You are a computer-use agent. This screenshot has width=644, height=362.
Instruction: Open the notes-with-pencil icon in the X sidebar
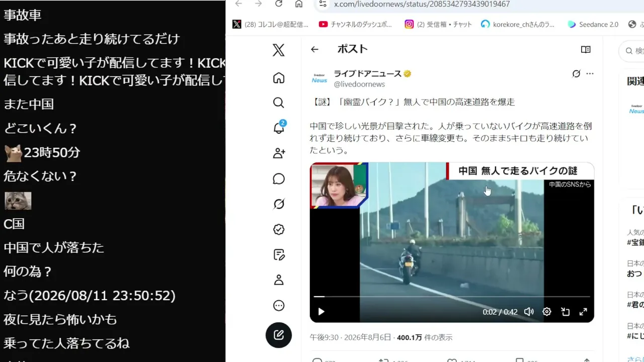tap(279, 255)
